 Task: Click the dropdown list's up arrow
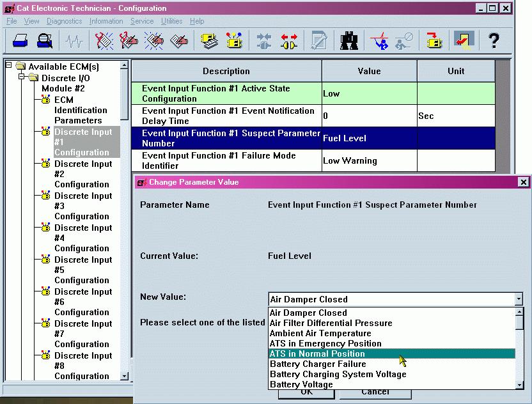pyautogui.click(x=519, y=312)
